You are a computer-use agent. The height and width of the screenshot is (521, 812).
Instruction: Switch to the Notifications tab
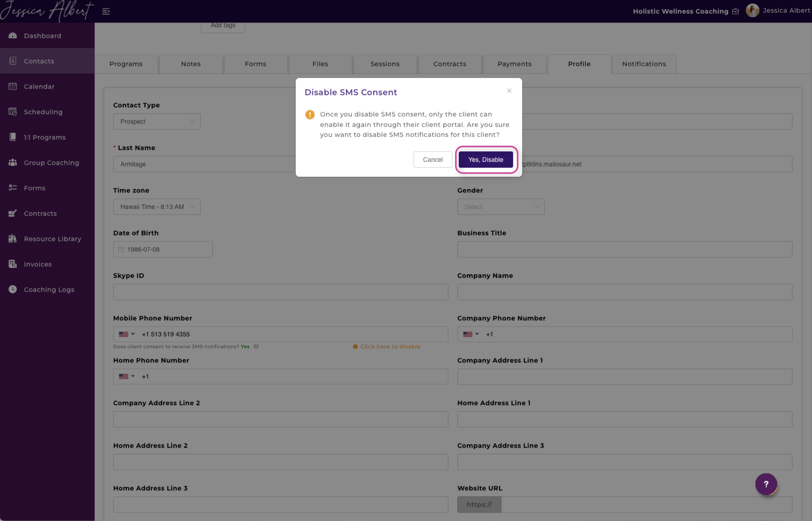644,64
